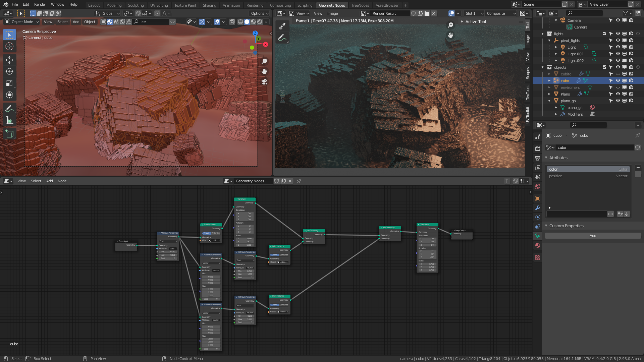Open the Render properties tab icon

click(538, 148)
